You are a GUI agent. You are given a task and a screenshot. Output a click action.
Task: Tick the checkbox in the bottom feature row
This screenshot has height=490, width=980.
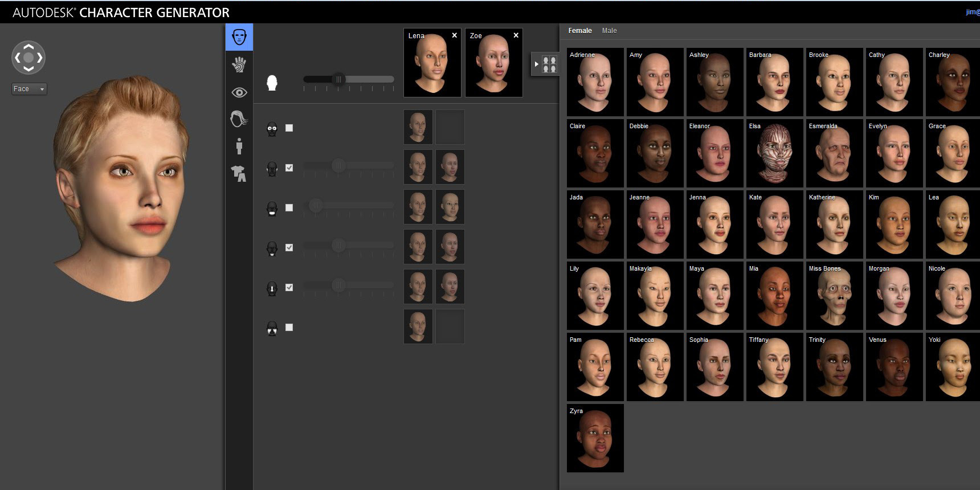pos(289,328)
